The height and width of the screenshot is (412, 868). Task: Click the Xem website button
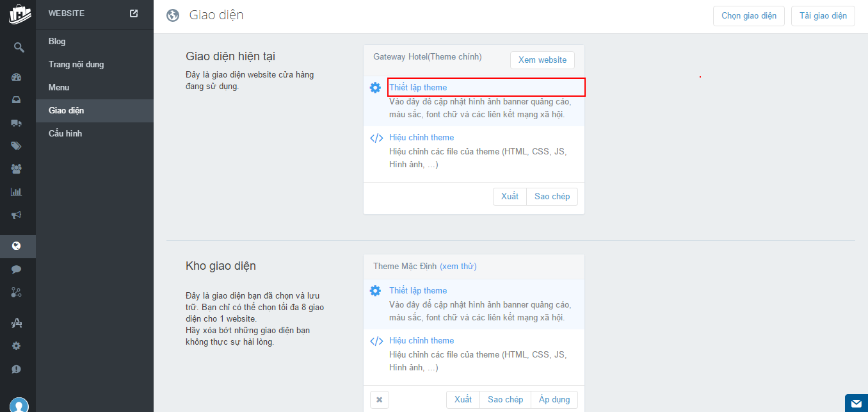click(x=542, y=60)
